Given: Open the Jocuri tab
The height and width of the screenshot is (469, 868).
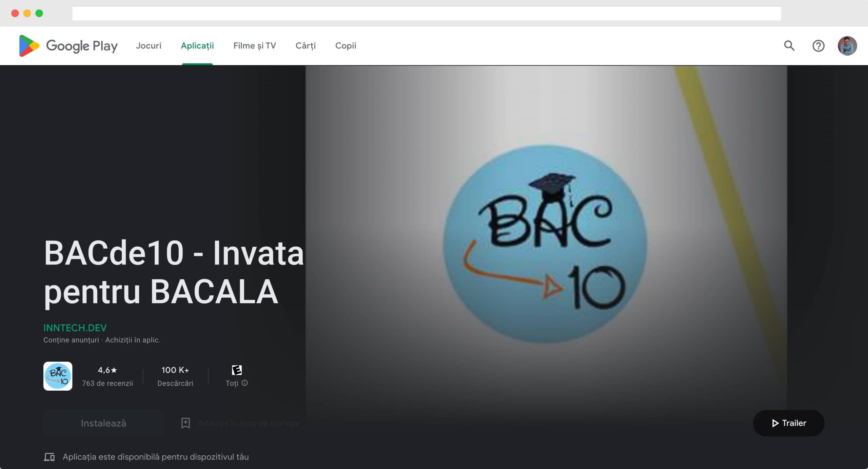Looking at the screenshot, I should coord(149,45).
